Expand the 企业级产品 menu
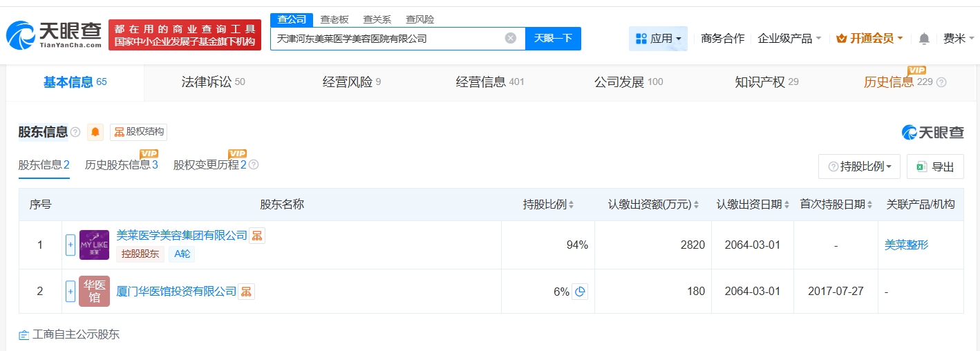 point(789,39)
